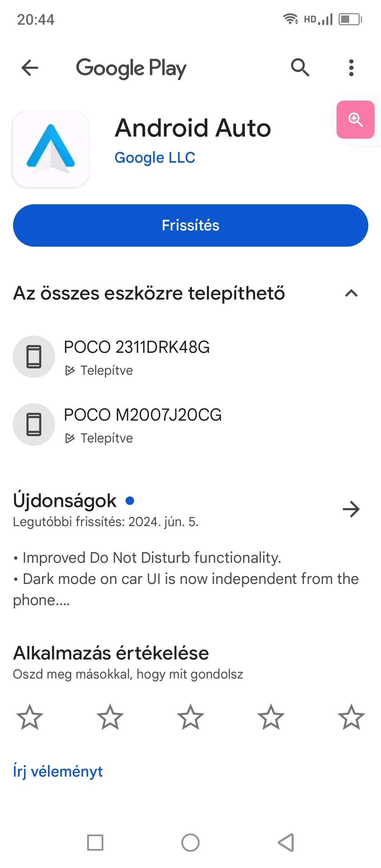Tap the Újdonságok section heading
The image size is (381, 868).
point(65,501)
